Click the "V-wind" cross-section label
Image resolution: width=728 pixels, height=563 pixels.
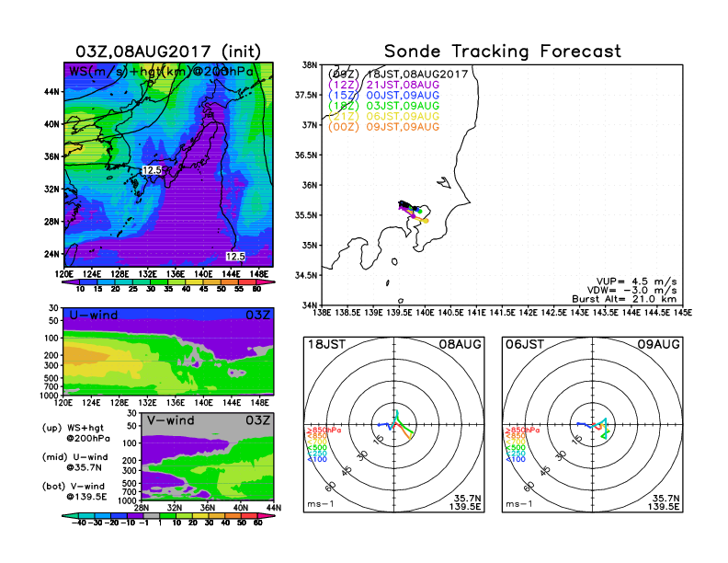170,420
